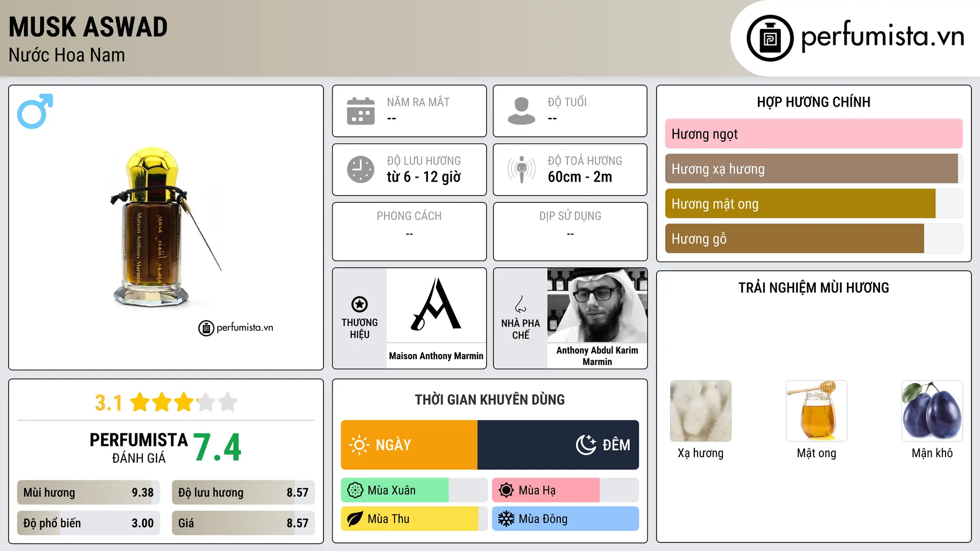Click the moon icon in the Đêm bar
980x551 pixels.
pos(586,445)
